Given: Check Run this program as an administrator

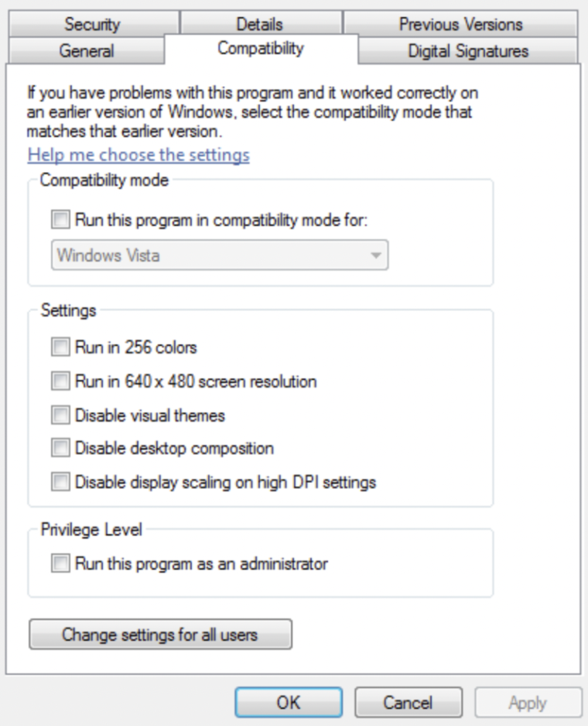Looking at the screenshot, I should coord(60,563).
